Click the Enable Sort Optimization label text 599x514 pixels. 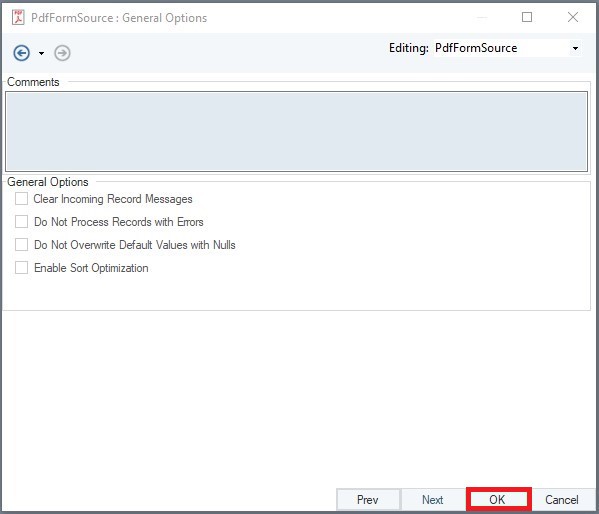point(91,268)
